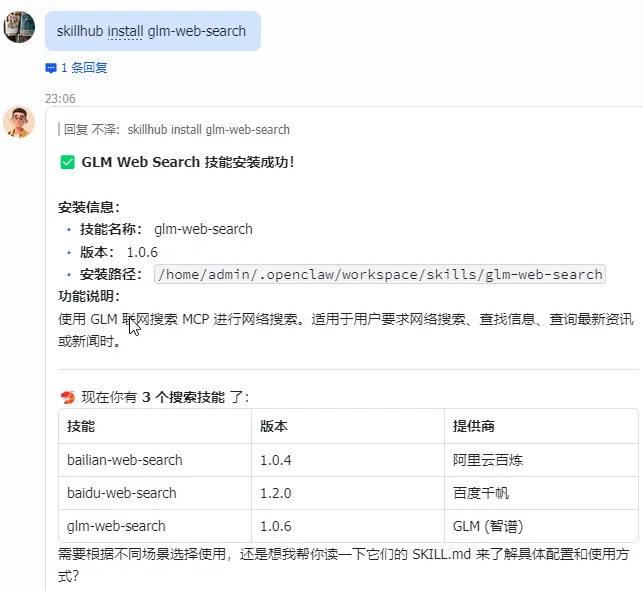Click the skillhub install glm-web-search message bubble
Viewport: 643px width, 591px height.
click(x=153, y=31)
